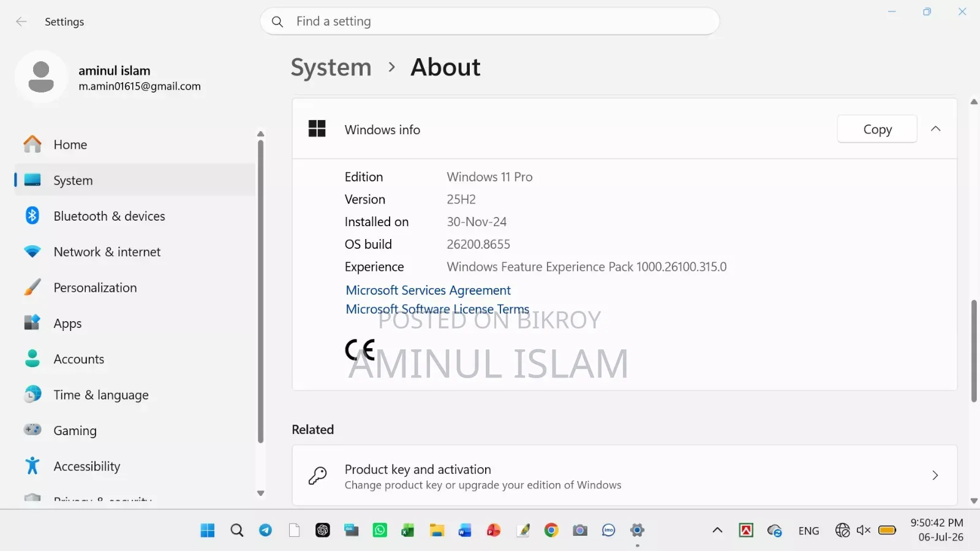980x551 pixels.
Task: Open the pen note app on taskbar
Action: [523, 530]
